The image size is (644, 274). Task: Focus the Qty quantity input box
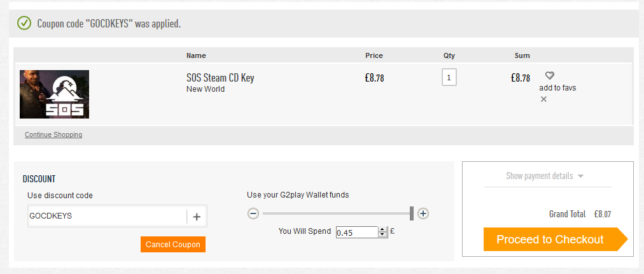(x=449, y=77)
